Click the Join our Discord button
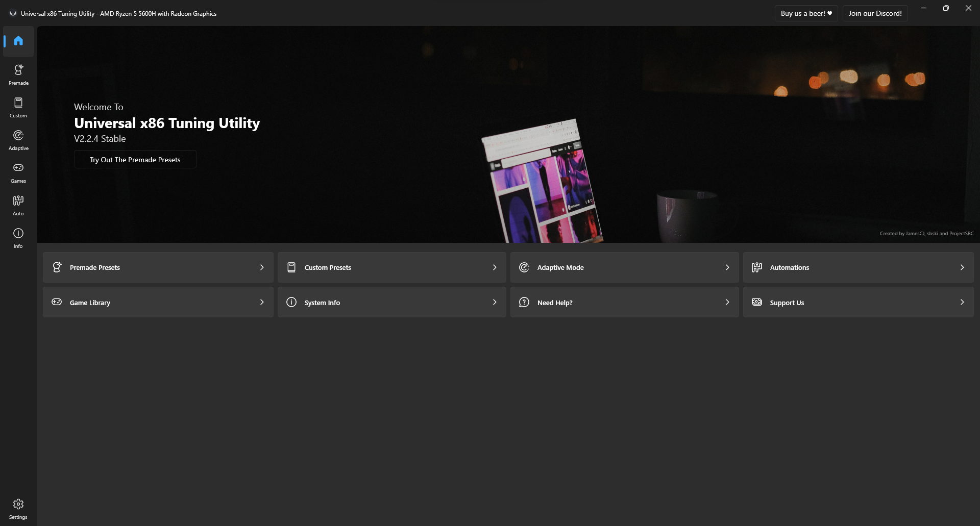 point(875,13)
